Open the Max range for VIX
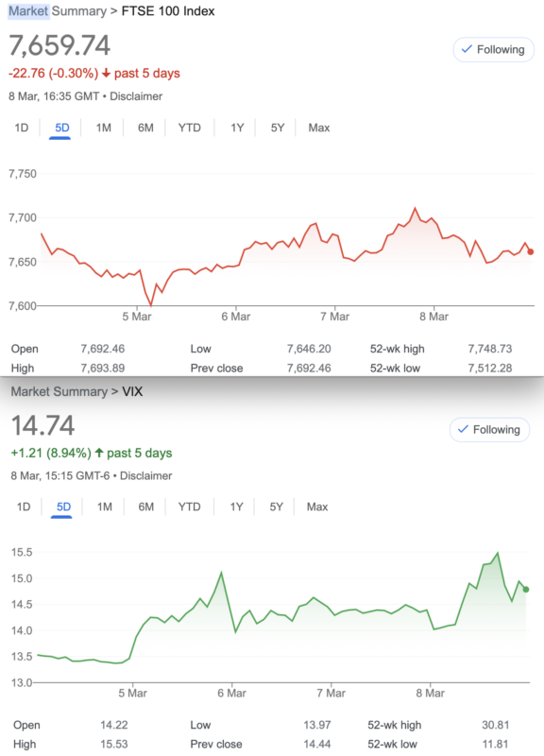This screenshot has width=544, height=756. pyautogui.click(x=317, y=507)
